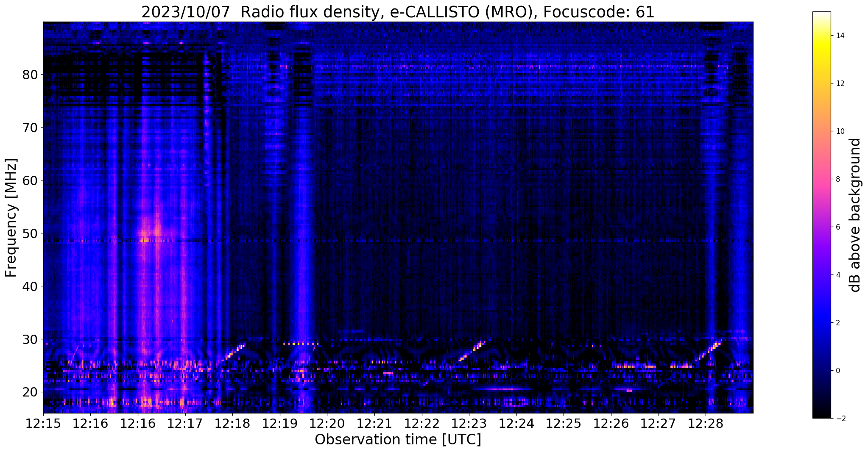Click the 60 MHz tick label
This screenshot has width=868, height=452.
[30, 180]
